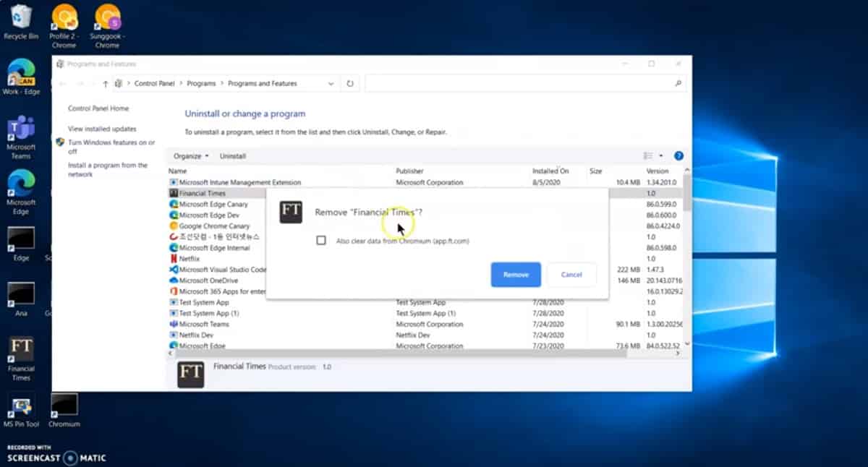Check the 'Also clear data from Chromium' checkbox
This screenshot has width=868, height=467.
point(321,241)
